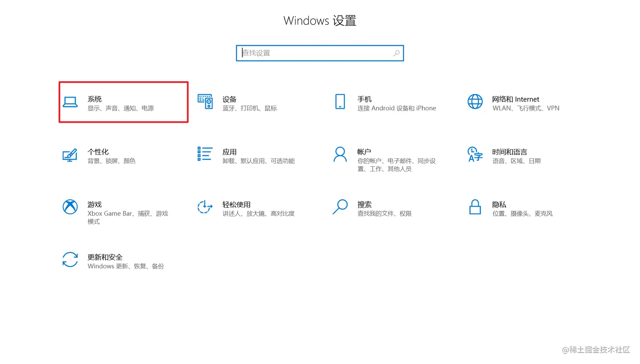Select 时间和语言 title text
Viewport: 640px width, 364px height.
510,152
